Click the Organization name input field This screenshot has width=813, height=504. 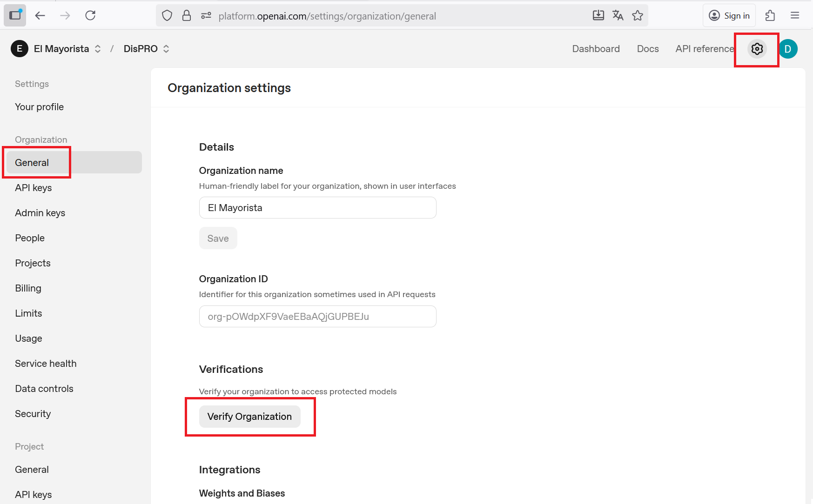pyautogui.click(x=317, y=208)
